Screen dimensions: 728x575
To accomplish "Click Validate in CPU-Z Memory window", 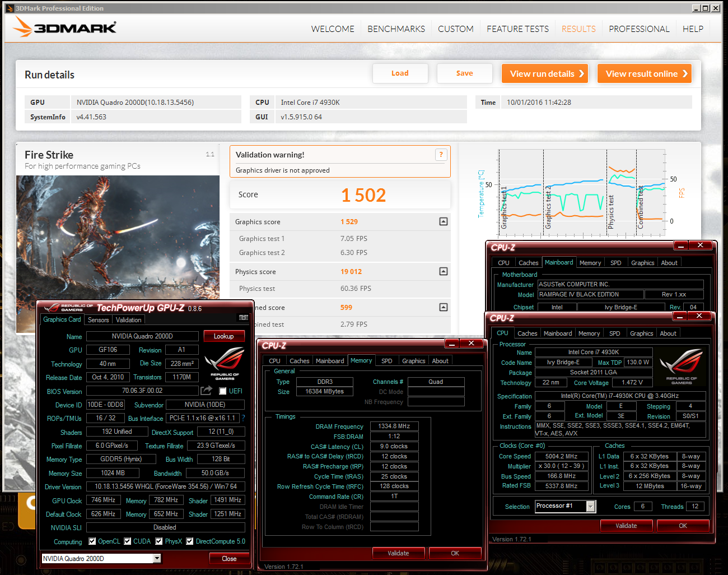I will (x=399, y=553).
